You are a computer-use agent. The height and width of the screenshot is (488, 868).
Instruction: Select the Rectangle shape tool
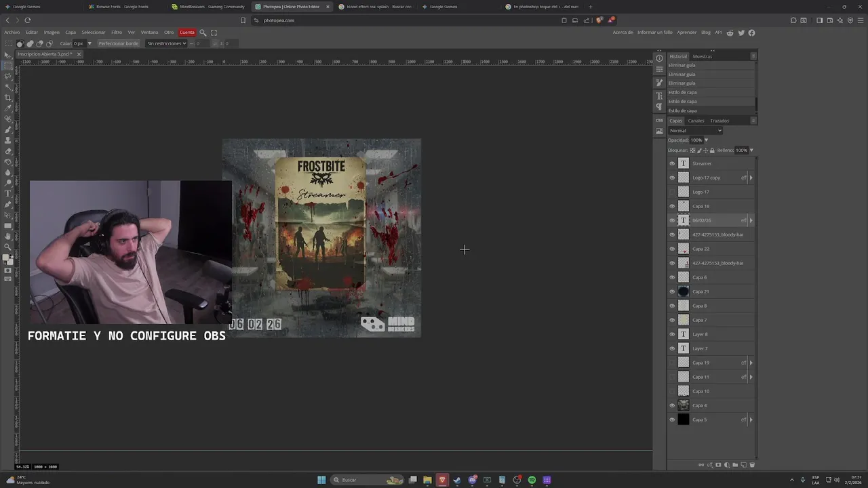click(x=8, y=226)
